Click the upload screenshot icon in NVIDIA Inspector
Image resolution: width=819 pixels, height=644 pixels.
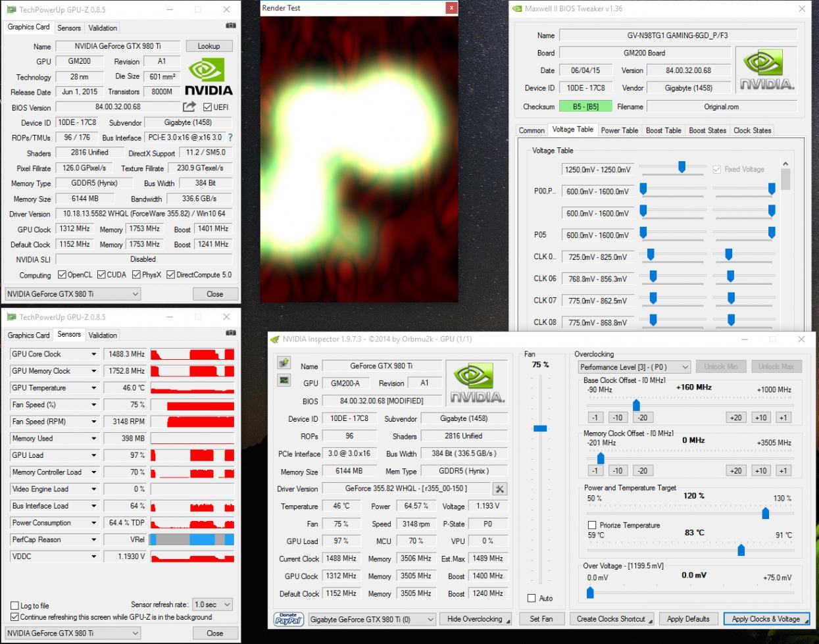click(x=284, y=362)
